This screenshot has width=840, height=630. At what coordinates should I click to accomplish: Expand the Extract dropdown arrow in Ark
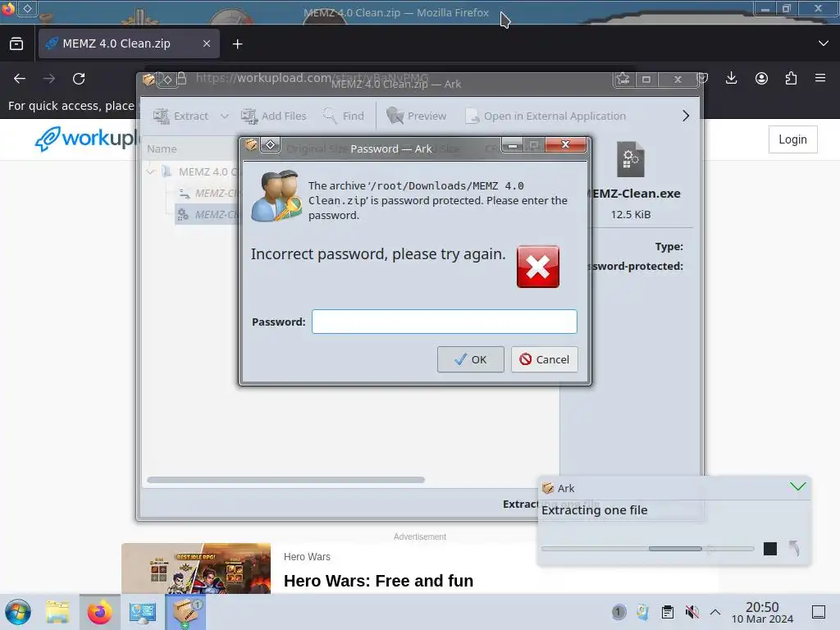[x=225, y=116]
